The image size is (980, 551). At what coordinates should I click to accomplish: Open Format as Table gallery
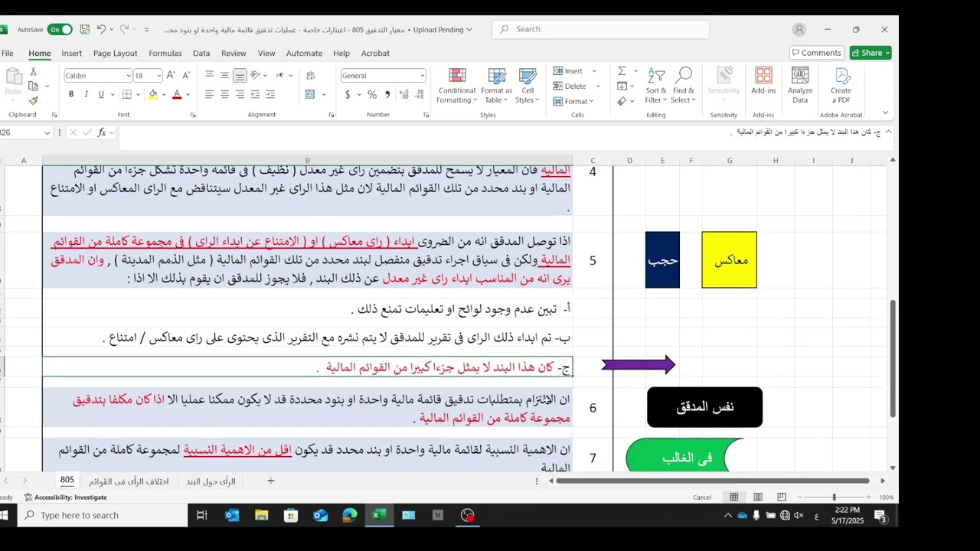click(497, 86)
